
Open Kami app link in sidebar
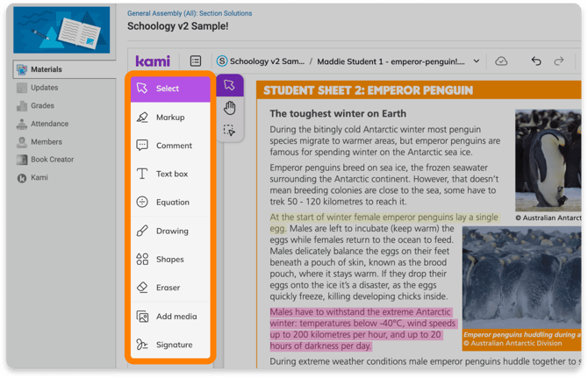pos(39,177)
